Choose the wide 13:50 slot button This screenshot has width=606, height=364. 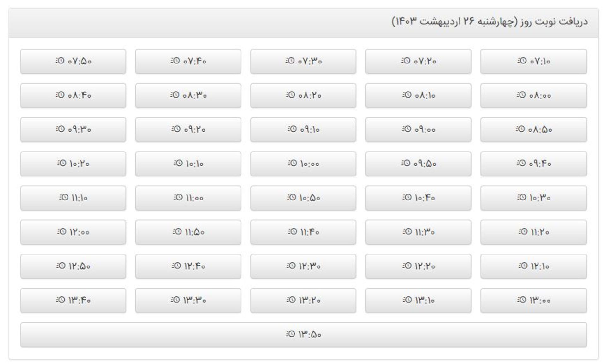[x=304, y=335]
